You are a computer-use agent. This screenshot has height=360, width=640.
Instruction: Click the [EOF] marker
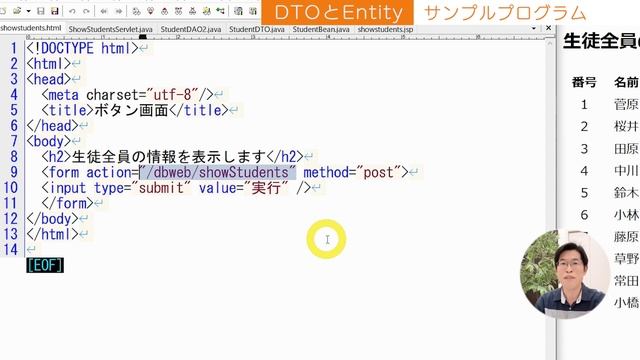point(45,265)
